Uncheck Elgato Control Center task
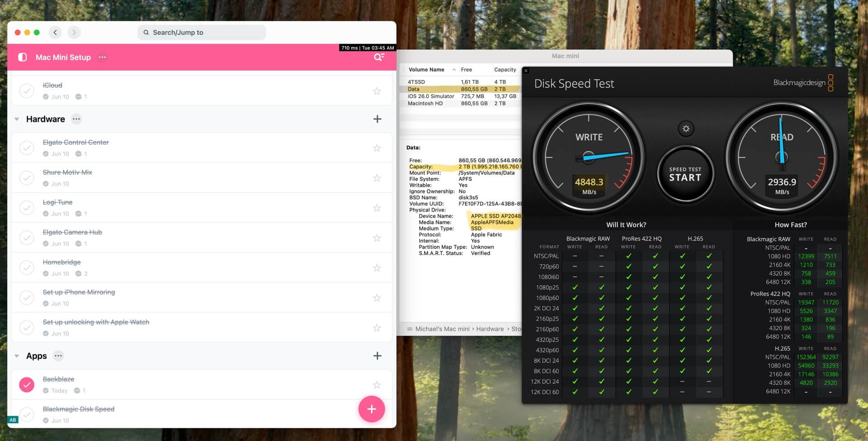The width and height of the screenshot is (868, 441). 27,148
